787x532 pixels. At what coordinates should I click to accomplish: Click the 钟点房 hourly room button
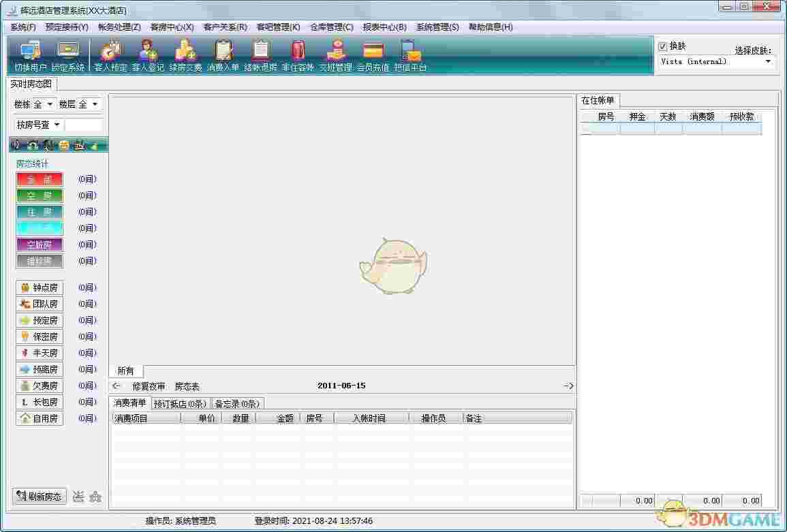click(x=40, y=287)
